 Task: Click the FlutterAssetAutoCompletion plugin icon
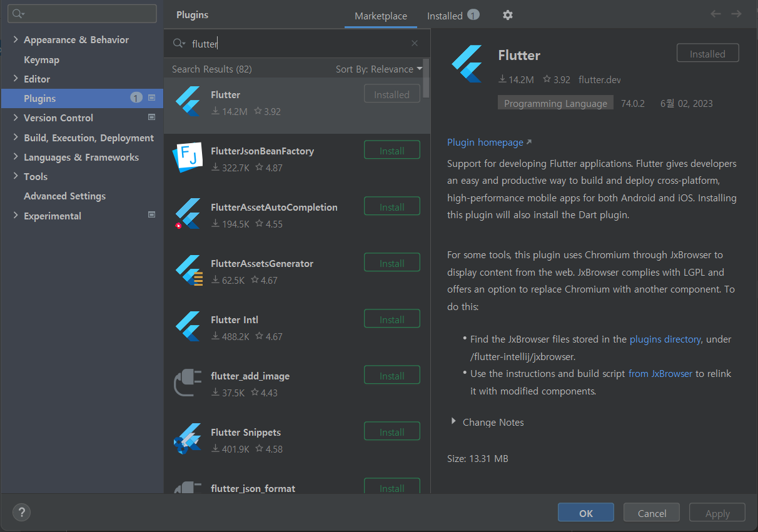[188, 213]
